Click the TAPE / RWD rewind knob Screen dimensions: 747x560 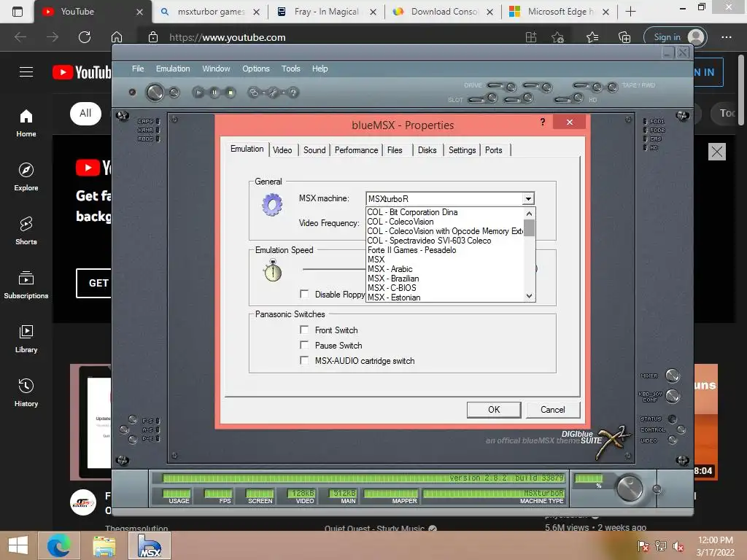(x=613, y=87)
